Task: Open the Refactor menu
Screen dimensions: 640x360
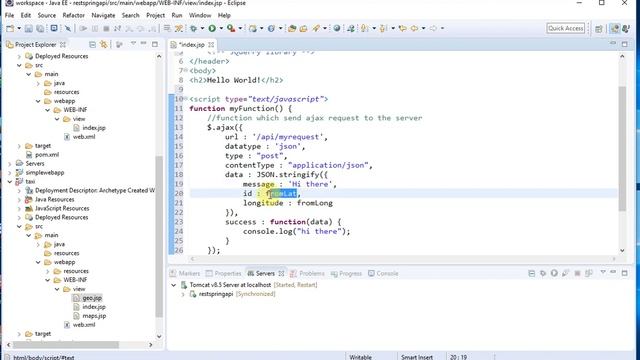Action: (73, 15)
